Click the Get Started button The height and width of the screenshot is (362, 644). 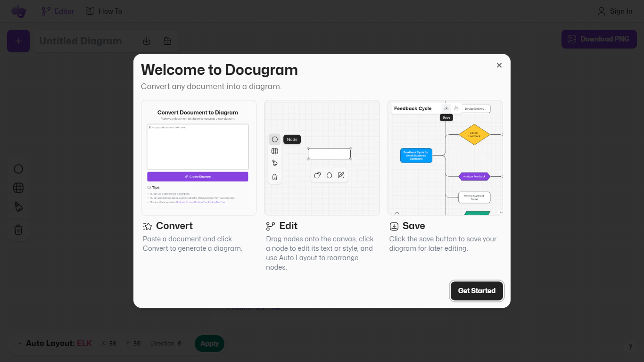coord(477,291)
